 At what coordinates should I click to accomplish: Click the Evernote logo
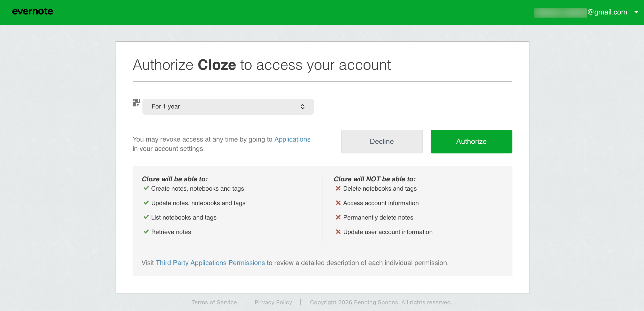click(x=33, y=11)
